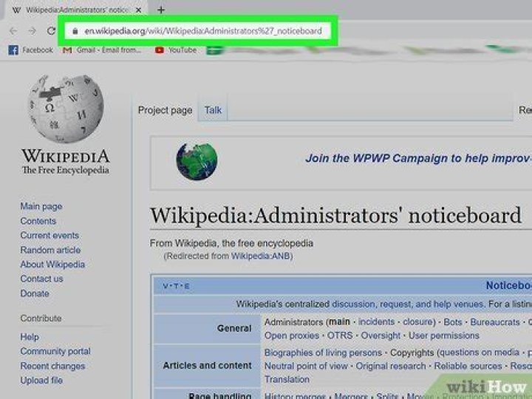Open the Contents sidebar link
The height and width of the screenshot is (399, 532).
pos(38,221)
